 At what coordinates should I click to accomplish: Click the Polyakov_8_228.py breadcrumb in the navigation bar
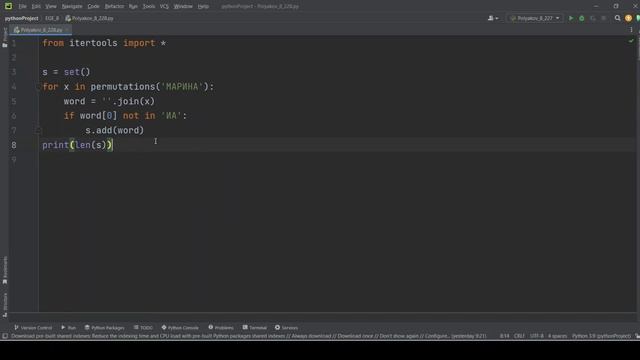click(x=89, y=18)
